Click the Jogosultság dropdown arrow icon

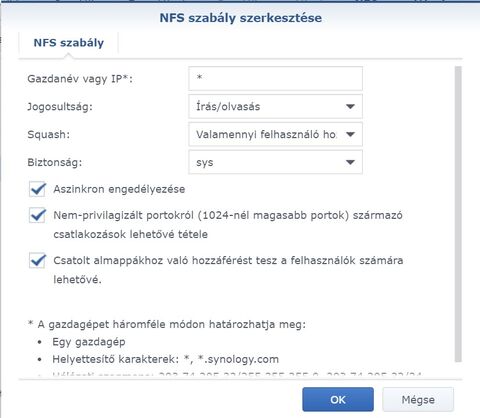[x=350, y=107]
